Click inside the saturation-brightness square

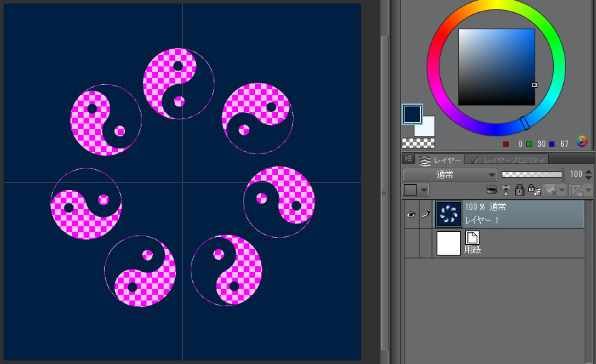[x=497, y=67]
